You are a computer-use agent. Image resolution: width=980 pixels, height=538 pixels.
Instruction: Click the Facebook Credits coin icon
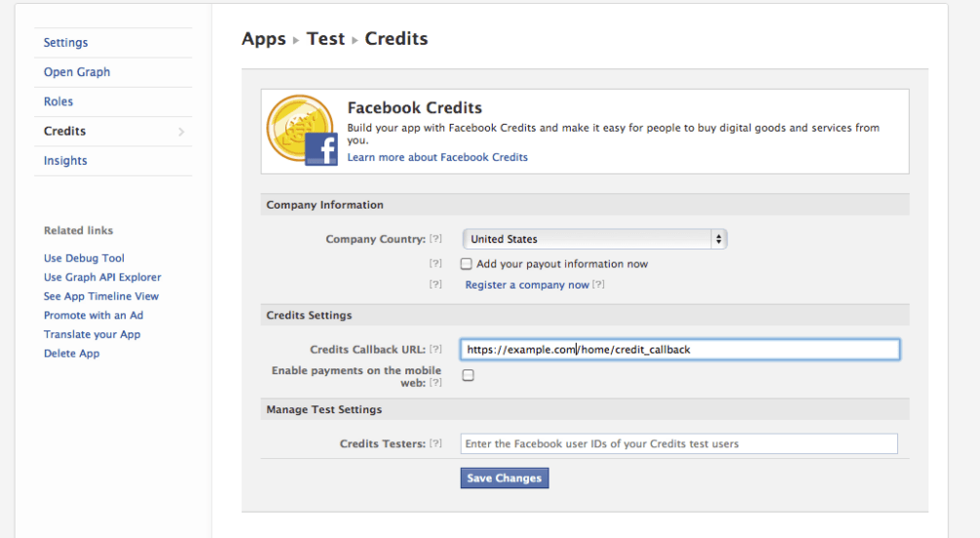pyautogui.click(x=301, y=131)
